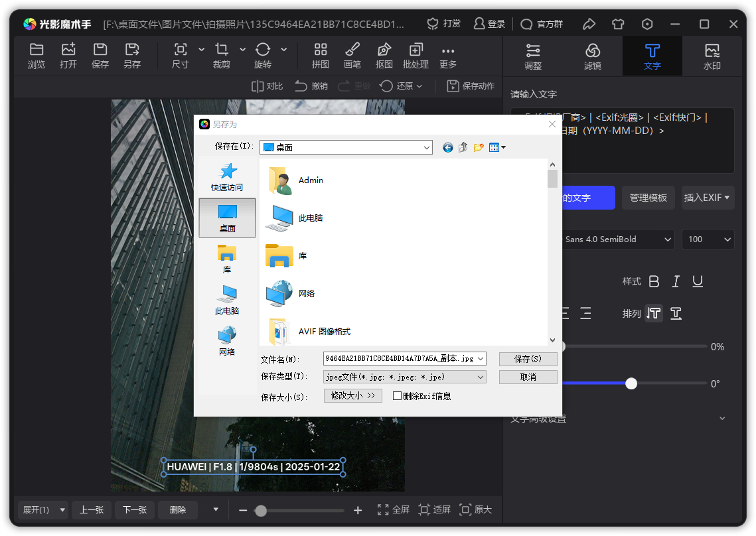Toggle the bold text style
Viewport: 756px width, 536px height.
pos(654,281)
